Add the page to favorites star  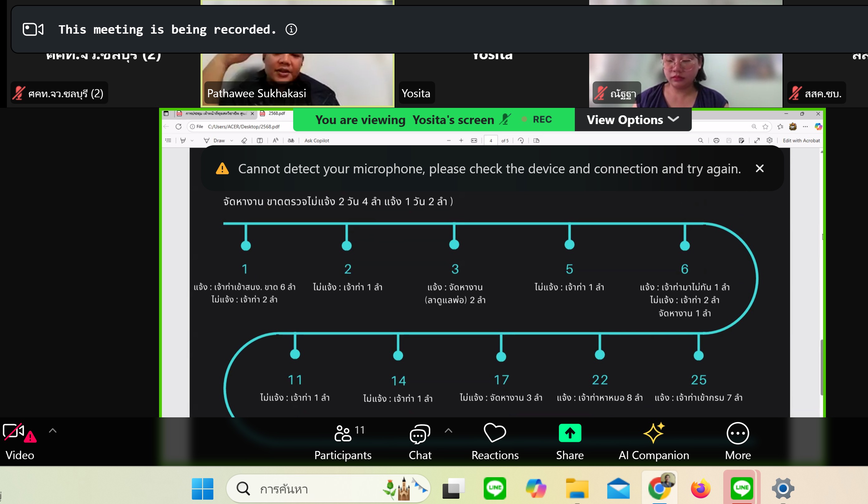(765, 126)
